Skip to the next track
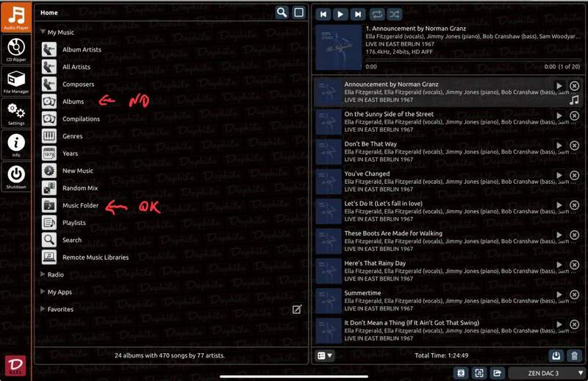 (x=358, y=14)
